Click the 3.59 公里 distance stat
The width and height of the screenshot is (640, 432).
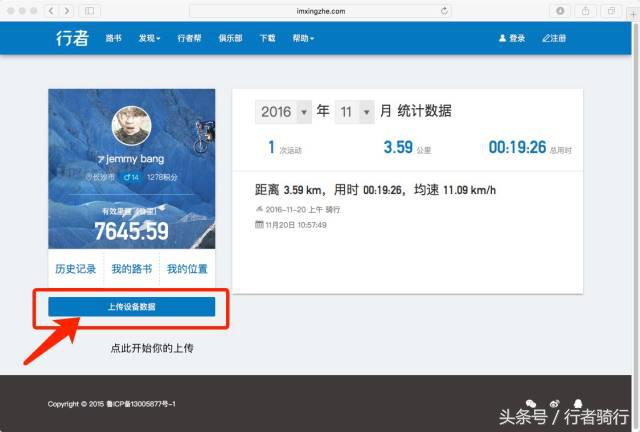(407, 148)
